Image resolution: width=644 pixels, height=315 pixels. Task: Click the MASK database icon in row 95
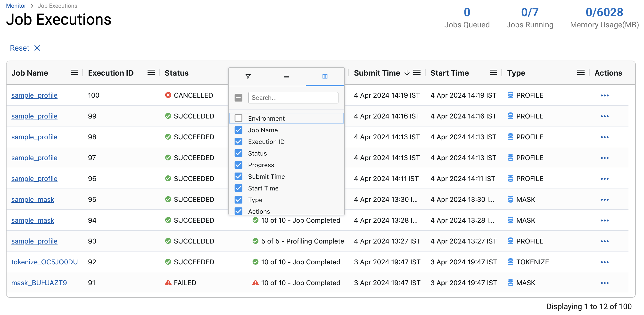510,199
